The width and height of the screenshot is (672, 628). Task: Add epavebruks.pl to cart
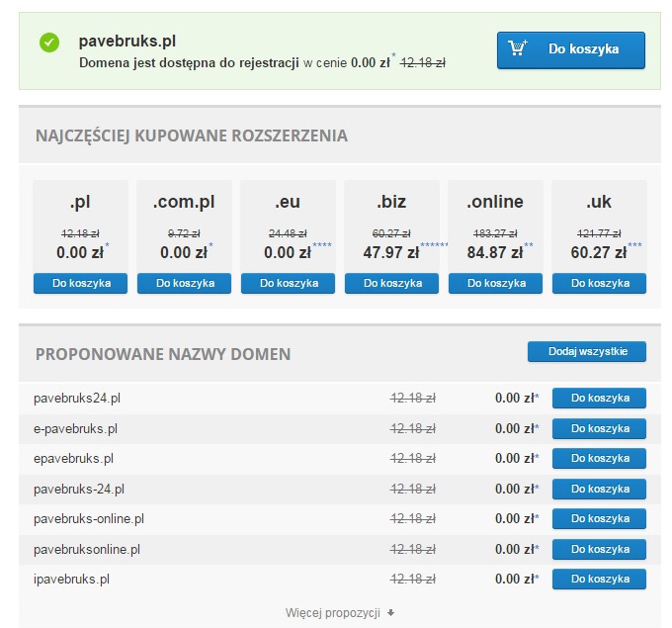(x=599, y=458)
